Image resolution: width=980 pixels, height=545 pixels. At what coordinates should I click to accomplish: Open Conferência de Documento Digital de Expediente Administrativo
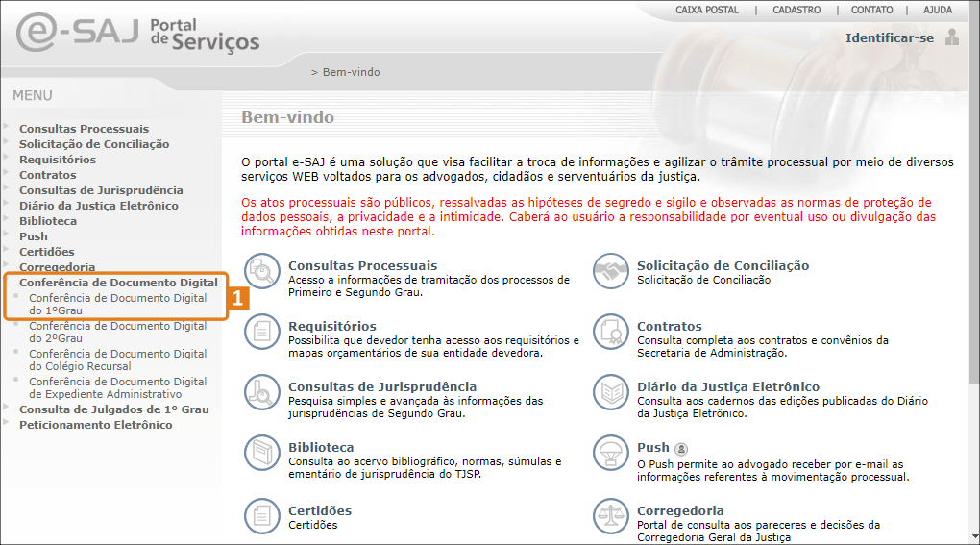(x=117, y=387)
